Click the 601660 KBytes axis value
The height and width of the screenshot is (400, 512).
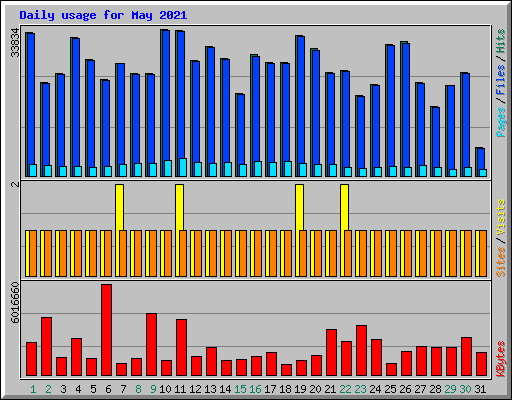(15, 303)
